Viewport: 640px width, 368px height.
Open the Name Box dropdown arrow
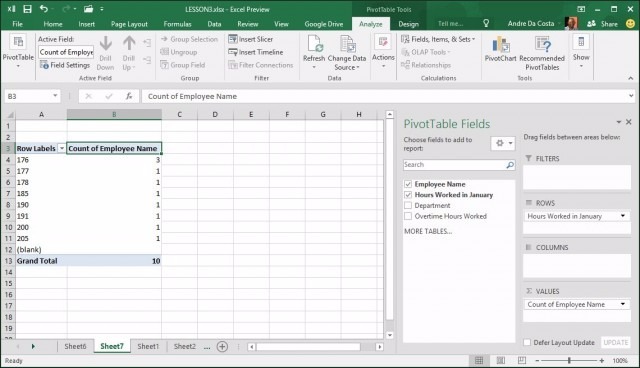coord(55,96)
